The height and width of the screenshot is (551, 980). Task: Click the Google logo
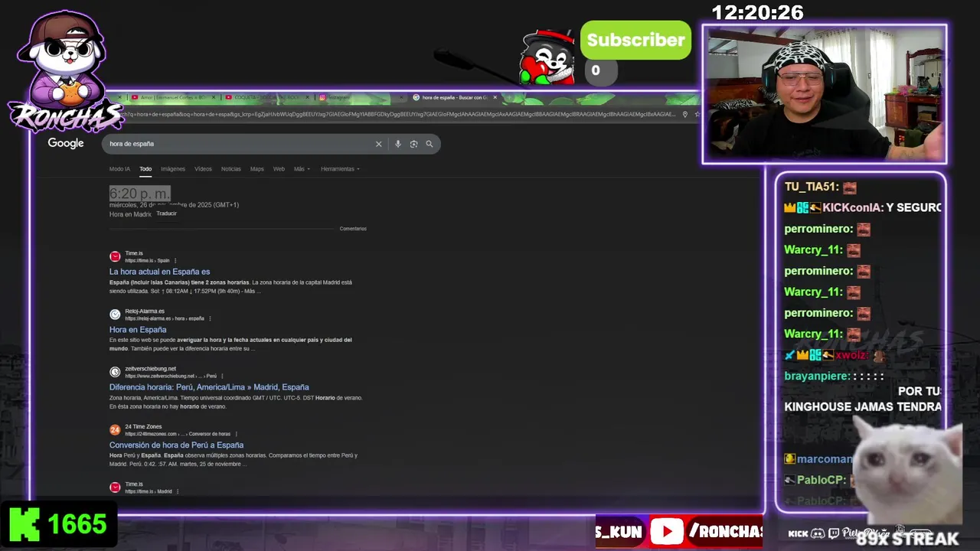click(66, 143)
